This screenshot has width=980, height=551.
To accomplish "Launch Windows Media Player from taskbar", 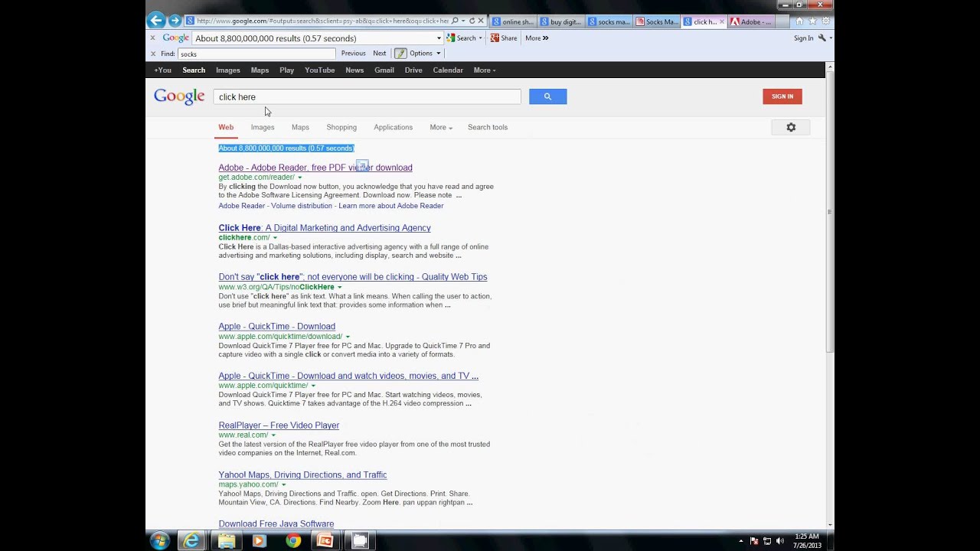I will (259, 540).
